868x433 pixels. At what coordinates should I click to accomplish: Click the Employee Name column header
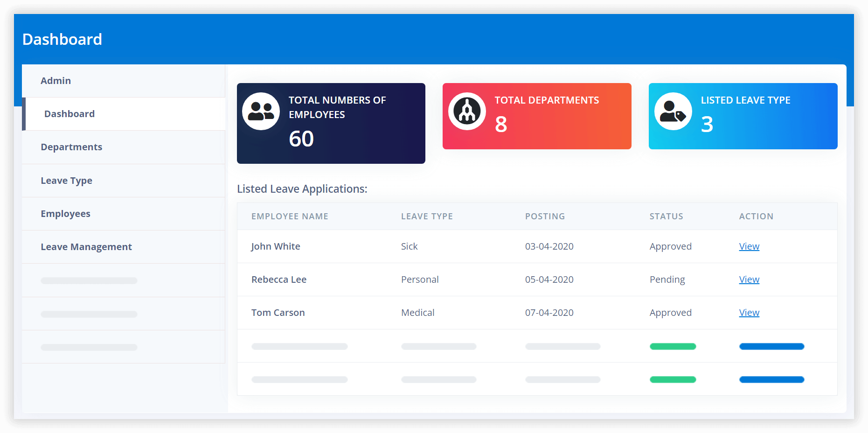point(290,216)
